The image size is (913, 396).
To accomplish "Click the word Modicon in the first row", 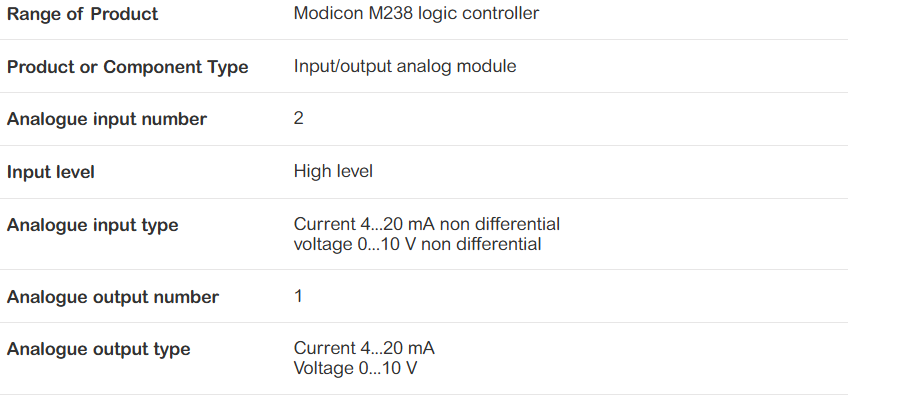I will tap(329, 13).
